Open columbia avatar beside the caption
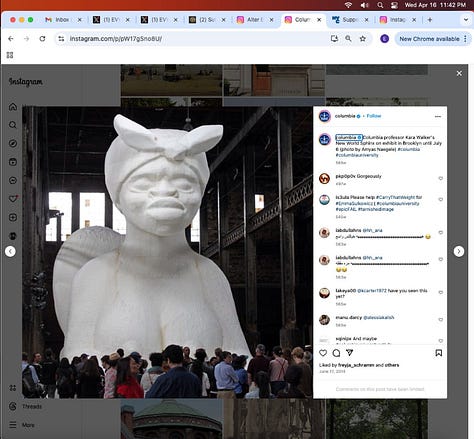The height and width of the screenshot is (439, 474). coord(325,139)
